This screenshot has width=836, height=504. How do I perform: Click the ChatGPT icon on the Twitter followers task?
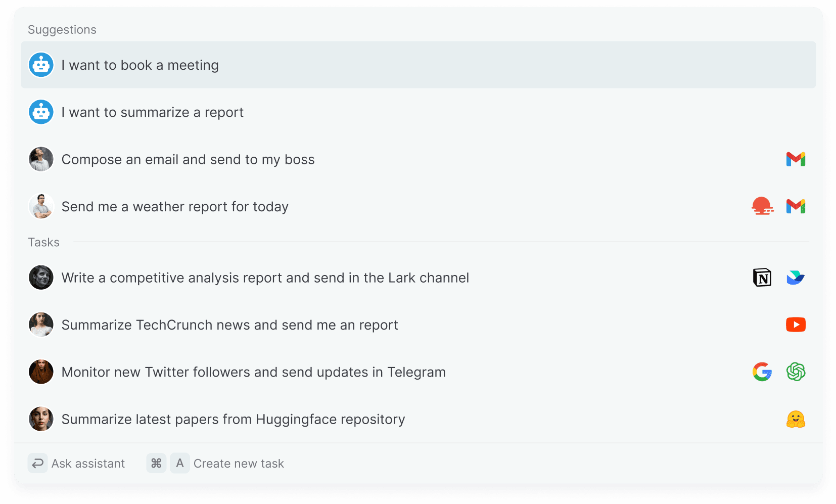[x=796, y=372]
